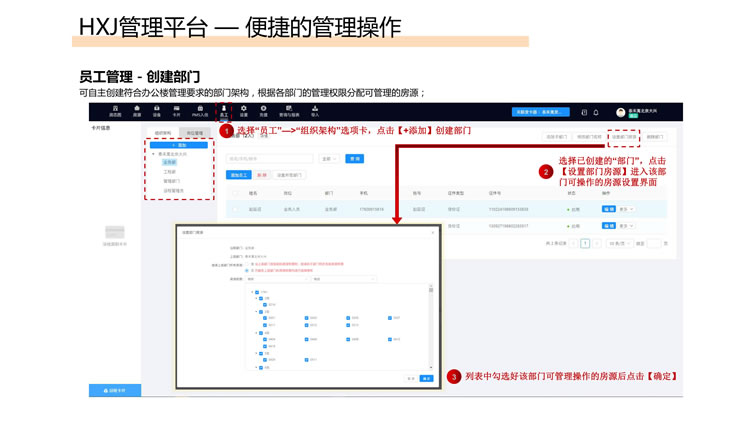
Task: Click the cancel button in the dialog
Action: point(411,378)
